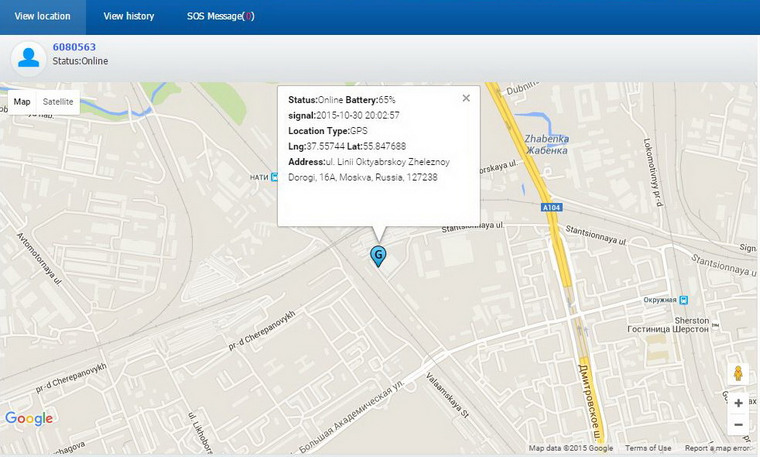Click the Zhabenka river label
The height and width of the screenshot is (457, 760).
547,144
